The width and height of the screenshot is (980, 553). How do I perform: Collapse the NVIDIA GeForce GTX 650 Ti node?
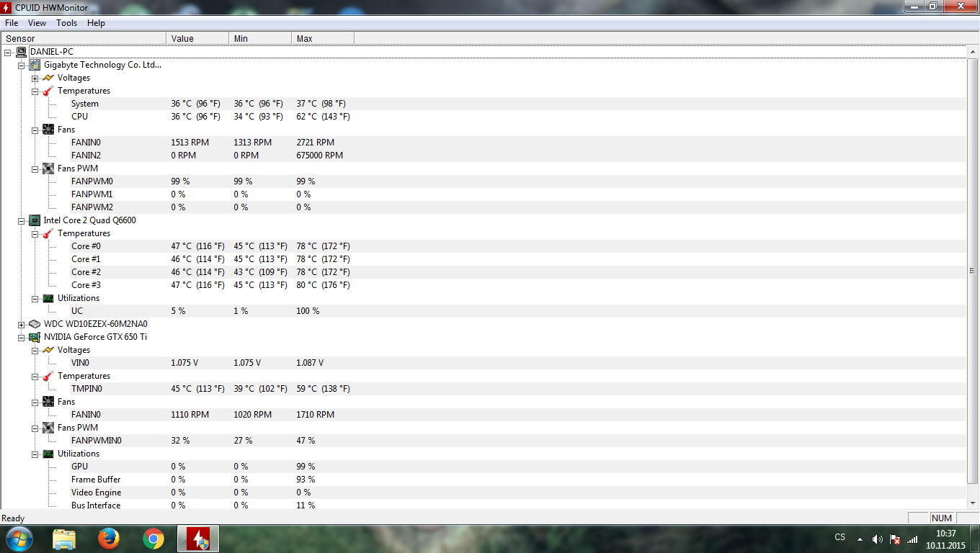[x=22, y=337]
